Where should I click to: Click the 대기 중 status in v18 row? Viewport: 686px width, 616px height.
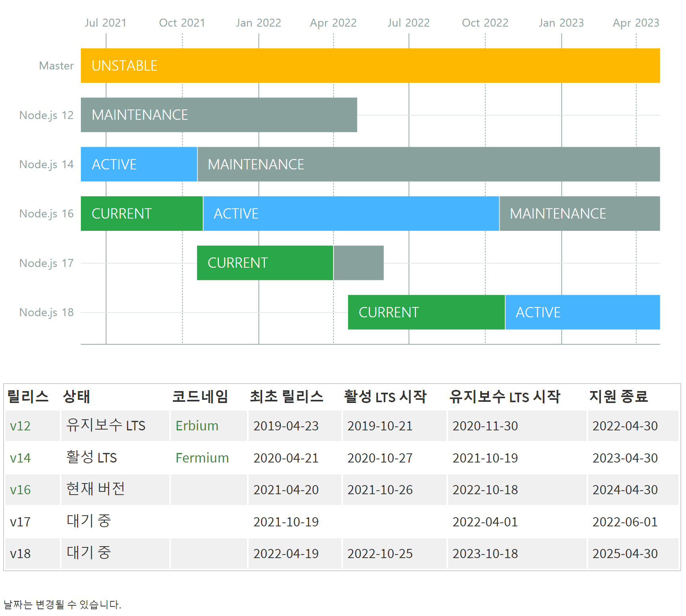tap(89, 553)
